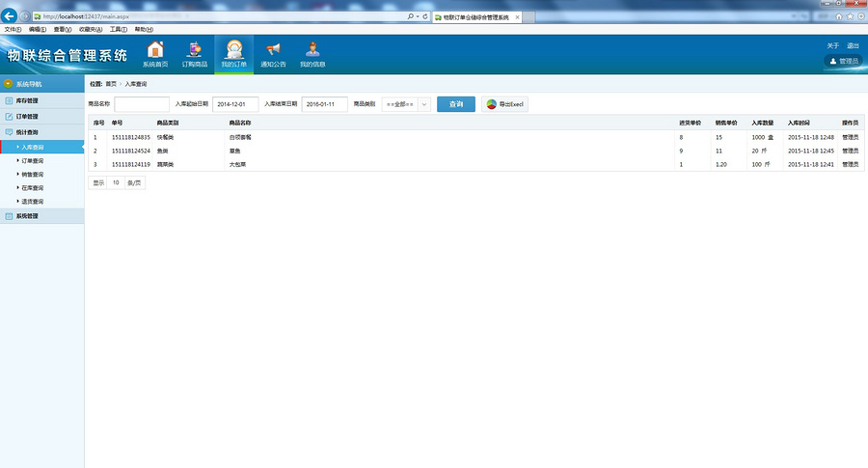Viewport: 868px width, 468px height.
Task: Close the 物联订单仓储综合管理系统 browser tab
Action: tap(518, 17)
